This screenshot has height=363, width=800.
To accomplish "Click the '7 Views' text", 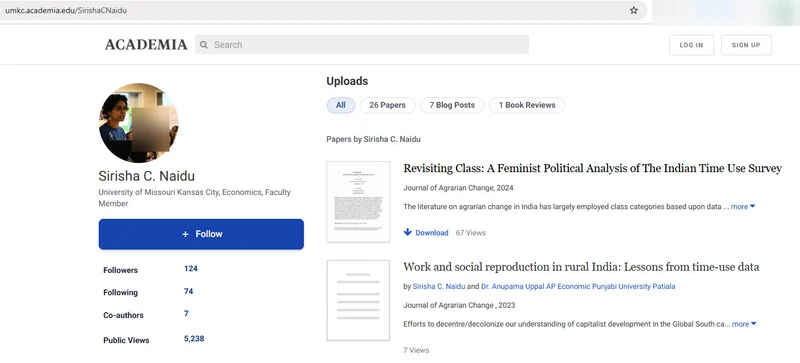I will click(416, 350).
